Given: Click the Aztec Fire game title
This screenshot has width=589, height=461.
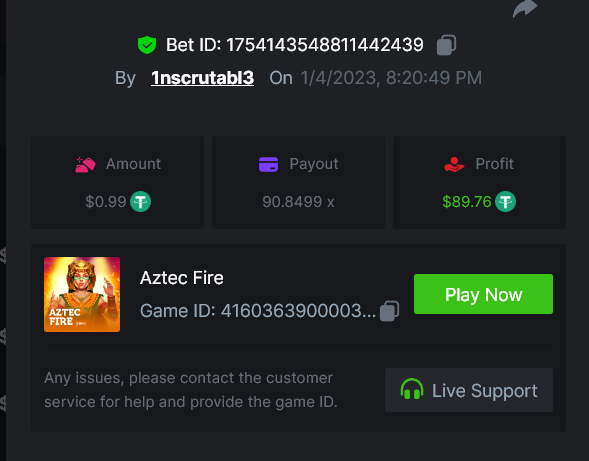Looking at the screenshot, I should (181, 278).
